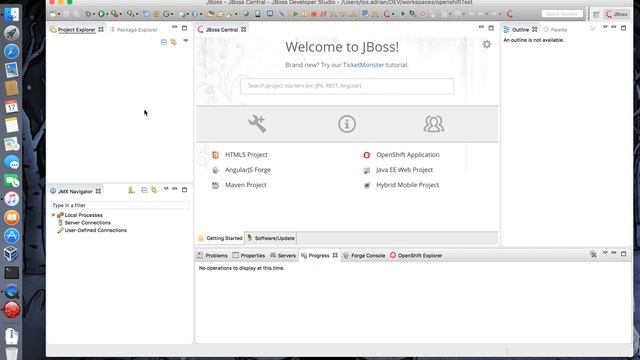Toggle Link with Editor in JMX Navigator

(154, 190)
